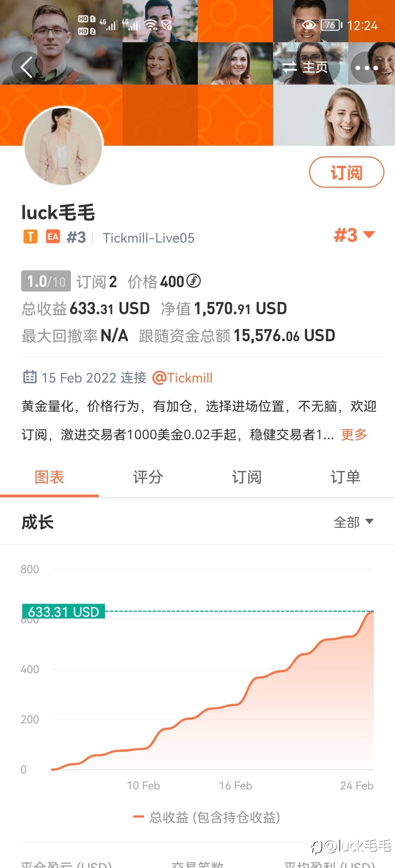Tap the 633.31 USD chart value marker

pyautogui.click(x=64, y=612)
